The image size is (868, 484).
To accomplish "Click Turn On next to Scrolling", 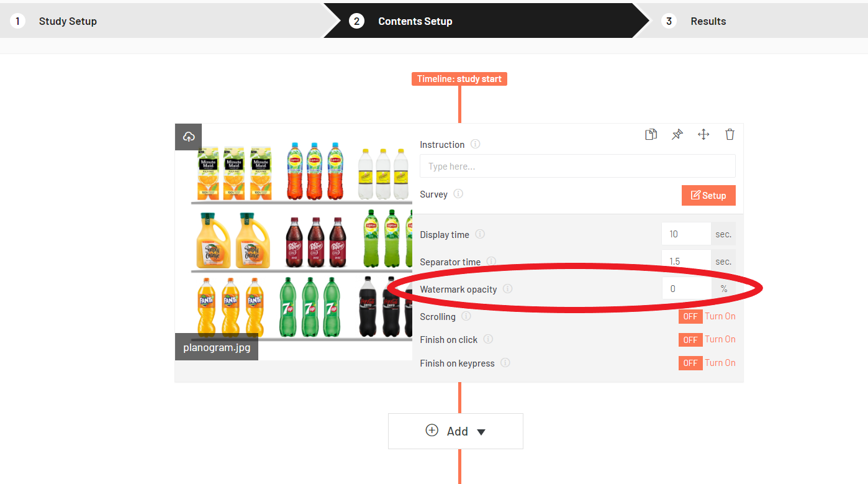I will [x=720, y=316].
